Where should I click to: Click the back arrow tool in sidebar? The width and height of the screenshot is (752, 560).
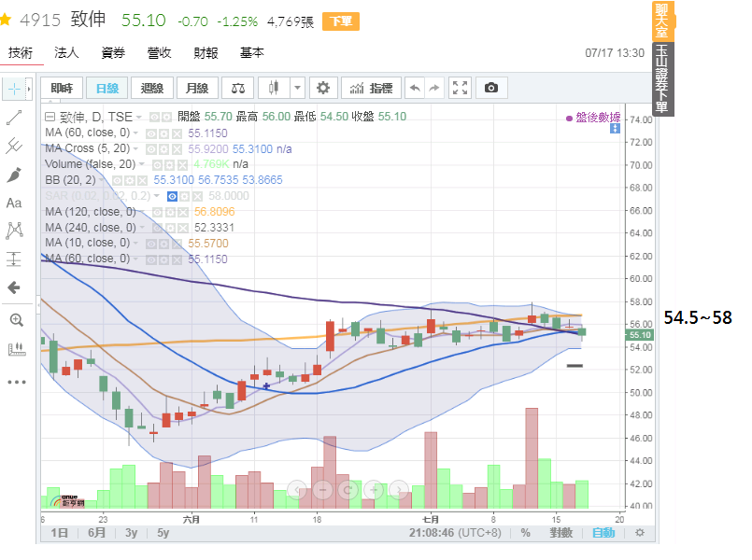point(14,287)
